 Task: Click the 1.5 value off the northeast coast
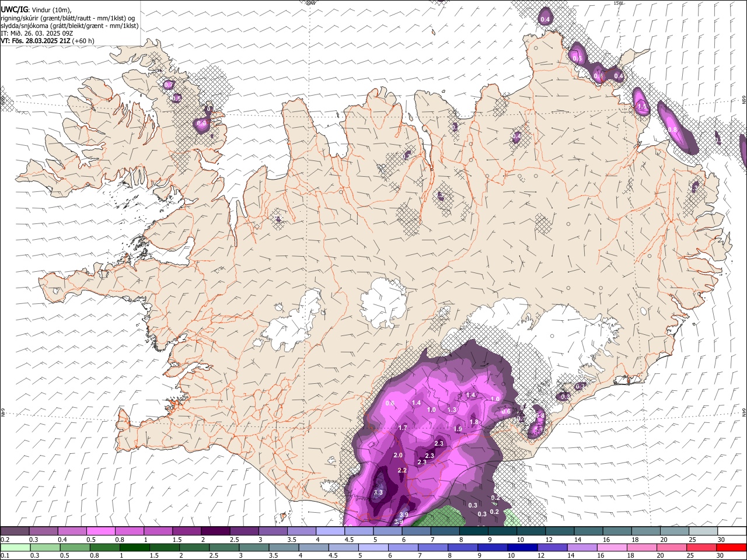643,107
